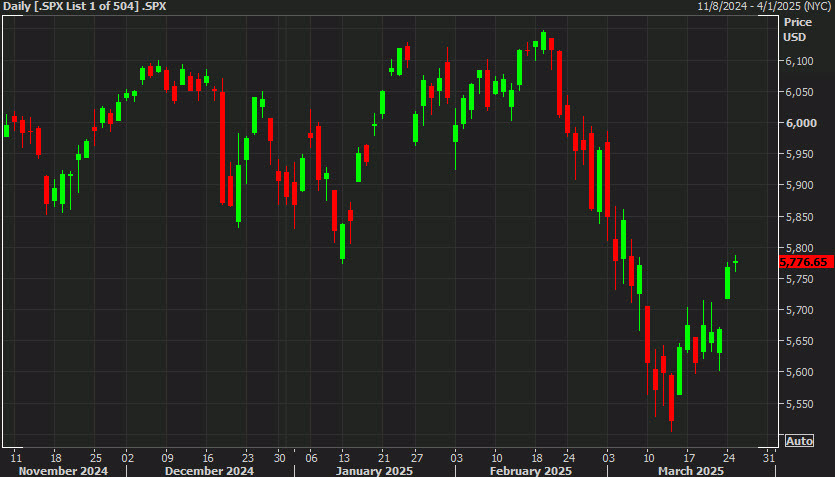Click the Auto scale button
The width and height of the screenshot is (835, 477).
click(x=799, y=441)
